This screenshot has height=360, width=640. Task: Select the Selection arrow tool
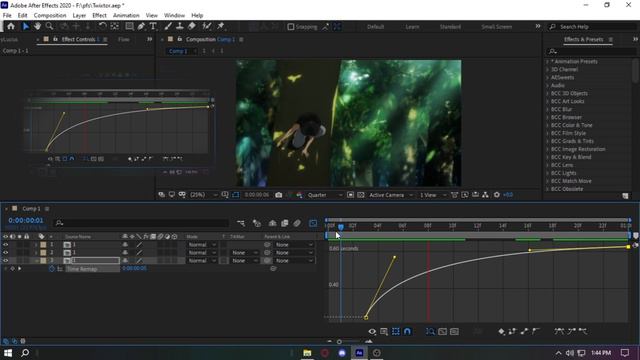point(26,26)
